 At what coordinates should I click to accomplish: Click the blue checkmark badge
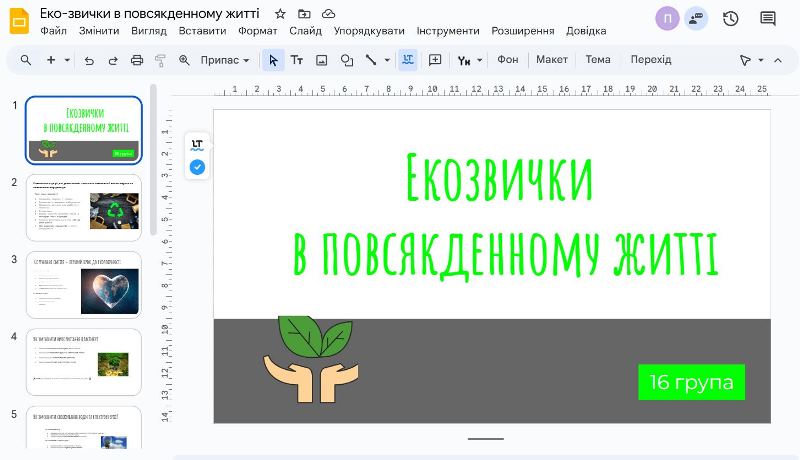[x=197, y=167]
